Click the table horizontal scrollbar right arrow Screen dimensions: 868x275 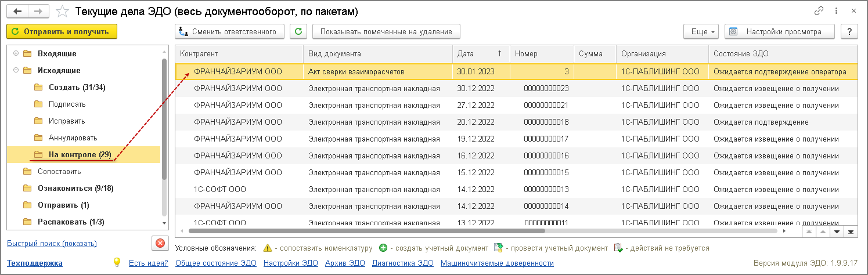[786, 231]
